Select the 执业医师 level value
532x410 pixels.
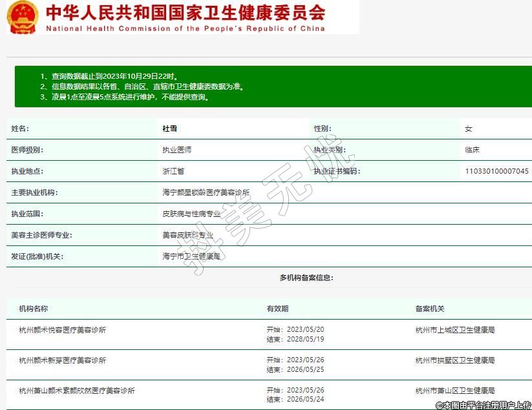pyautogui.click(x=176, y=150)
